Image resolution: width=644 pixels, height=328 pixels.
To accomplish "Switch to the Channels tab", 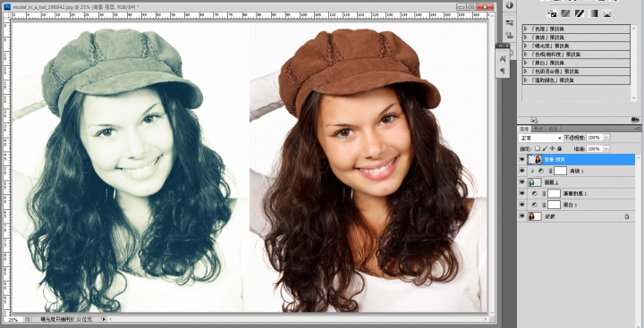I will pos(538,129).
